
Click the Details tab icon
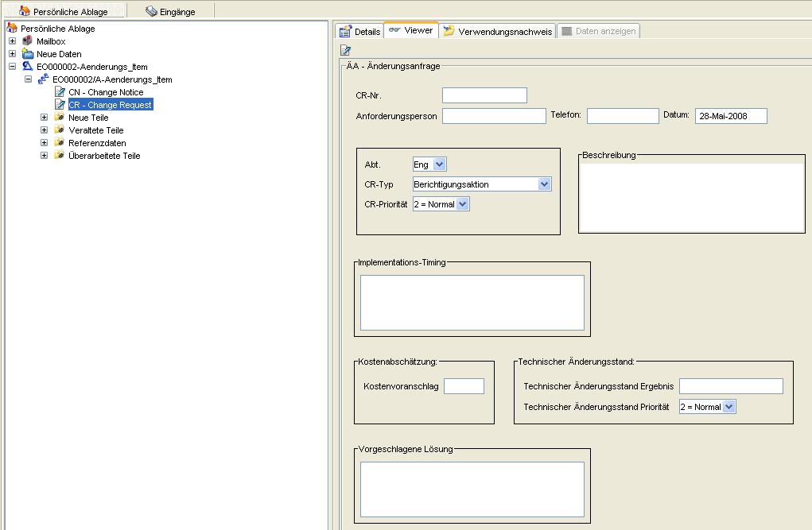coord(345,32)
